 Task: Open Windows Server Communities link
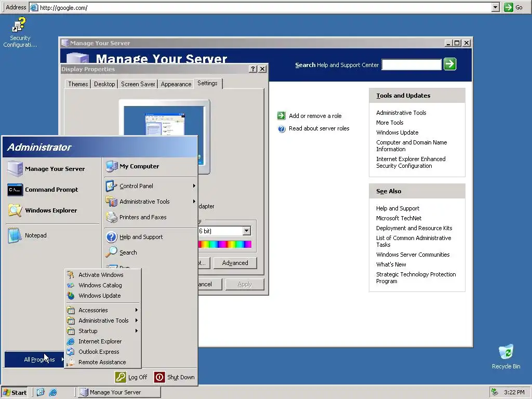pyautogui.click(x=413, y=255)
